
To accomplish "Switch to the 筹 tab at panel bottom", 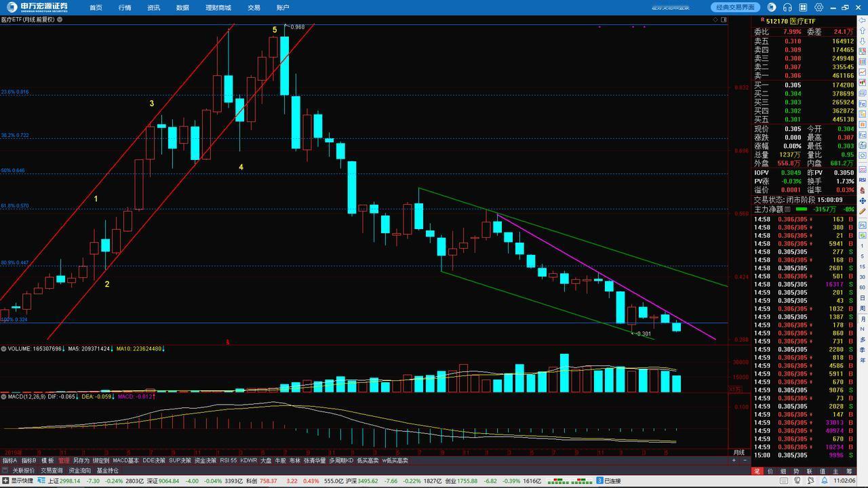I will [x=850, y=471].
